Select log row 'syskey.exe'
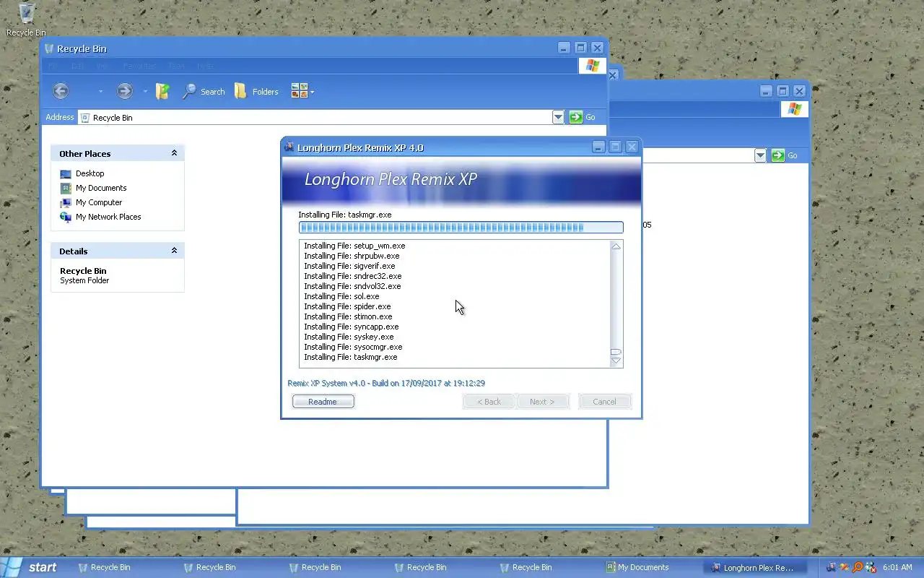The width and height of the screenshot is (924, 578). 349,337
